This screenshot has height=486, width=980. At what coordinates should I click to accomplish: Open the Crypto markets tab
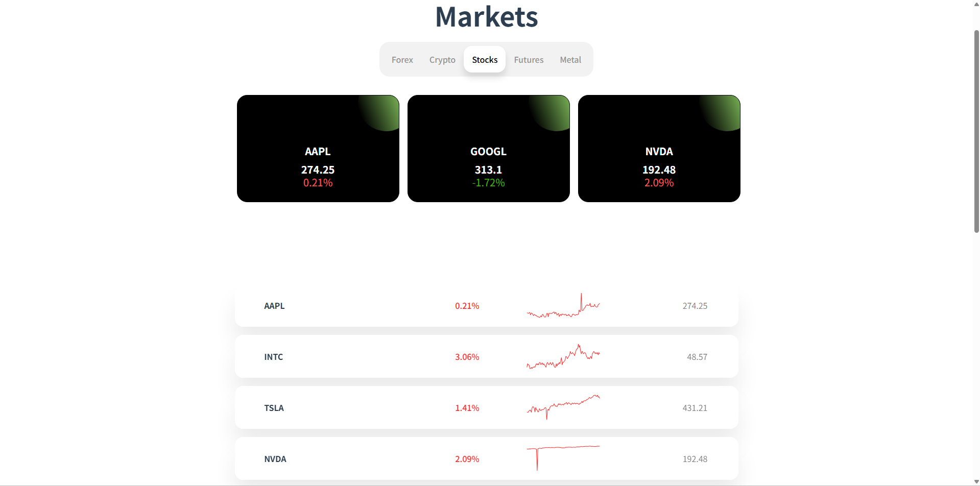pos(442,60)
